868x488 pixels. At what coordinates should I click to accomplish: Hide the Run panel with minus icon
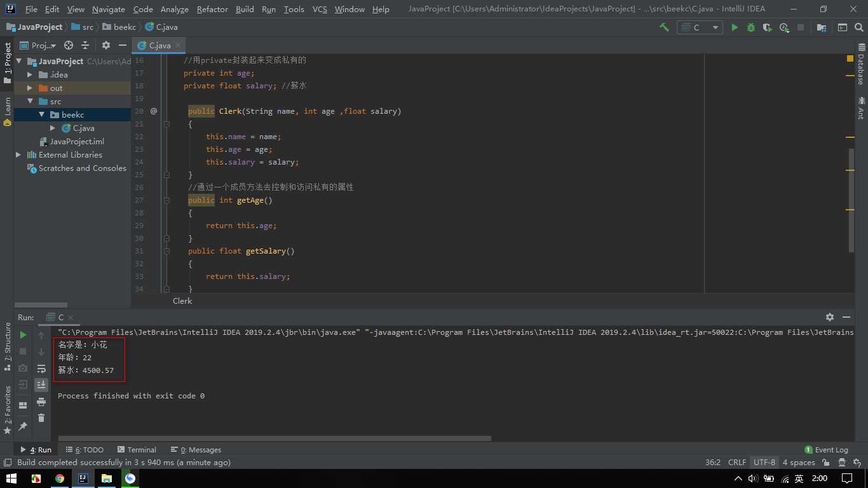[846, 316]
